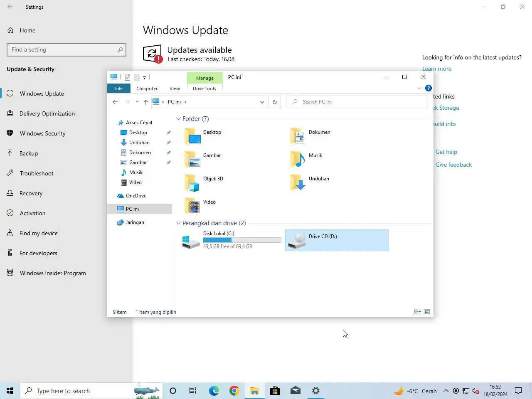The height and width of the screenshot is (399, 532).
Task: Open the Desktop folder icon in PC ini
Action: (192, 136)
